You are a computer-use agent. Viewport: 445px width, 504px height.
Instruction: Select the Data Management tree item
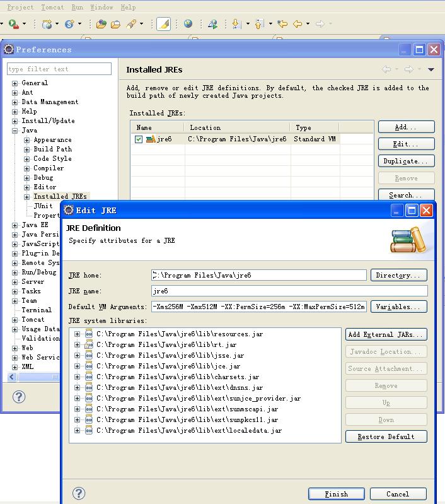(x=50, y=102)
